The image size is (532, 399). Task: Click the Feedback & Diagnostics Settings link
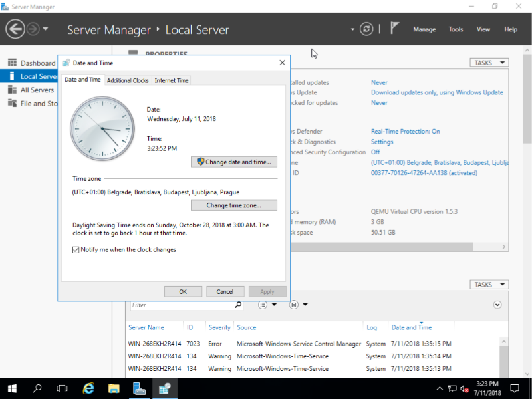coord(382,142)
